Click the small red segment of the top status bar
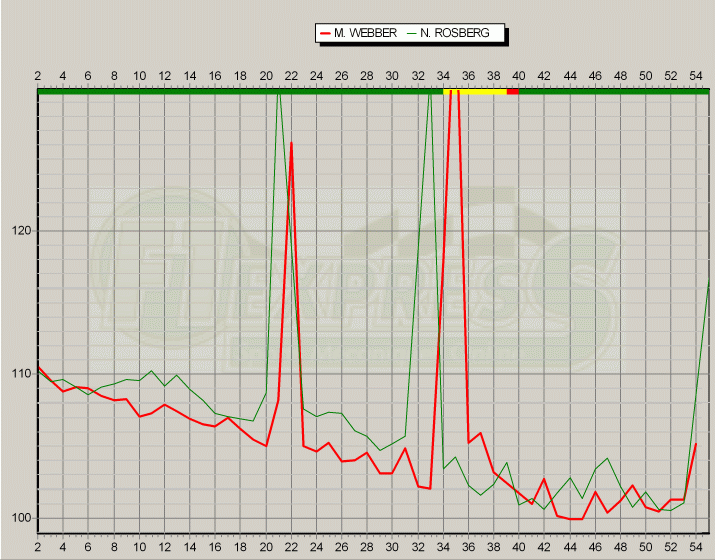Viewport: 715px width, 560px height. click(x=513, y=92)
